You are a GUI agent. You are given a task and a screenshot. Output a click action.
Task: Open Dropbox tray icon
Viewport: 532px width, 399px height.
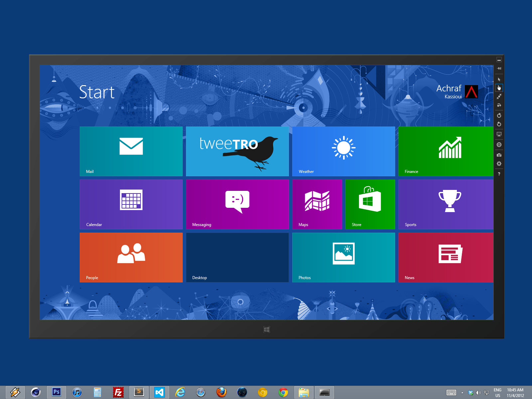[x=470, y=393]
